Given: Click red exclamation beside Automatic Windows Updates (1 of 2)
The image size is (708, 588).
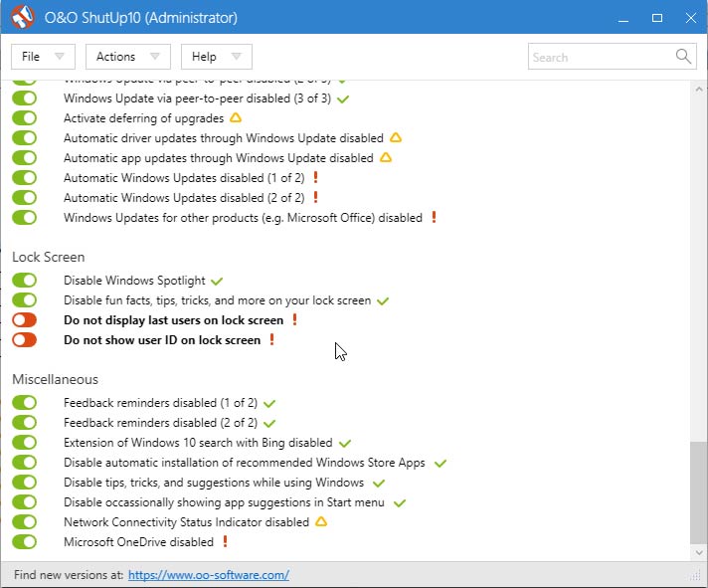Looking at the screenshot, I should click(x=315, y=177).
